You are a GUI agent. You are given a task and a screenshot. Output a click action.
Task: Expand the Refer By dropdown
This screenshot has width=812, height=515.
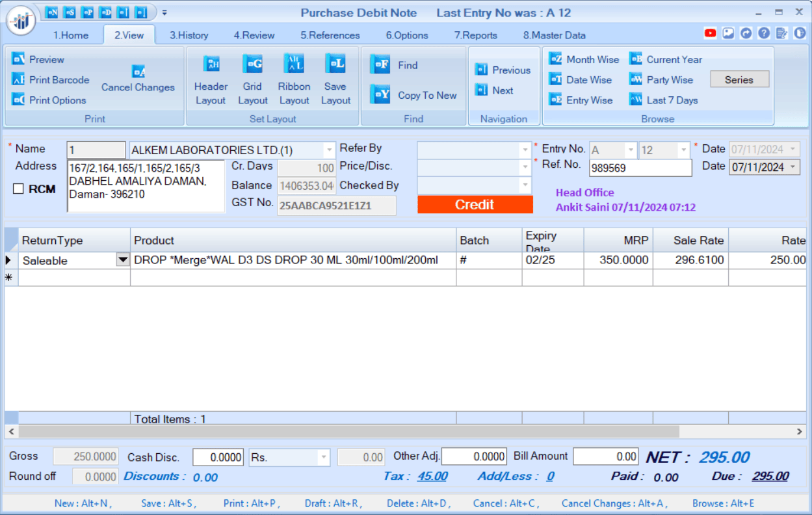525,150
